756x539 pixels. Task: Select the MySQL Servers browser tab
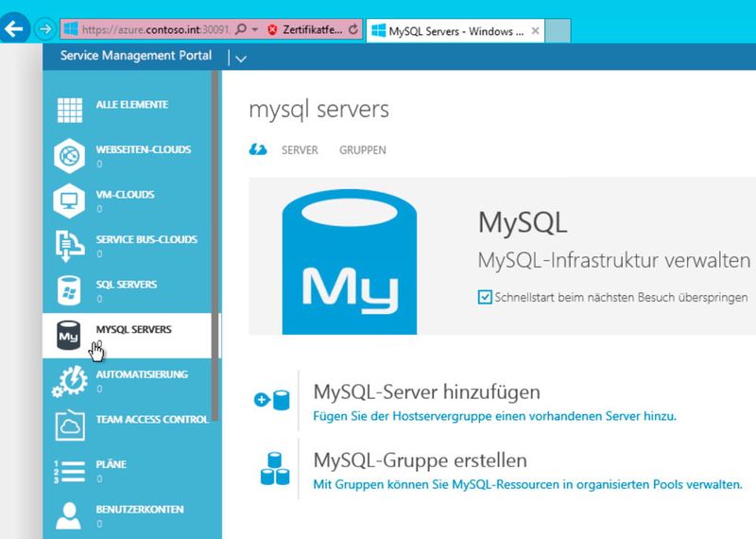coord(455,31)
